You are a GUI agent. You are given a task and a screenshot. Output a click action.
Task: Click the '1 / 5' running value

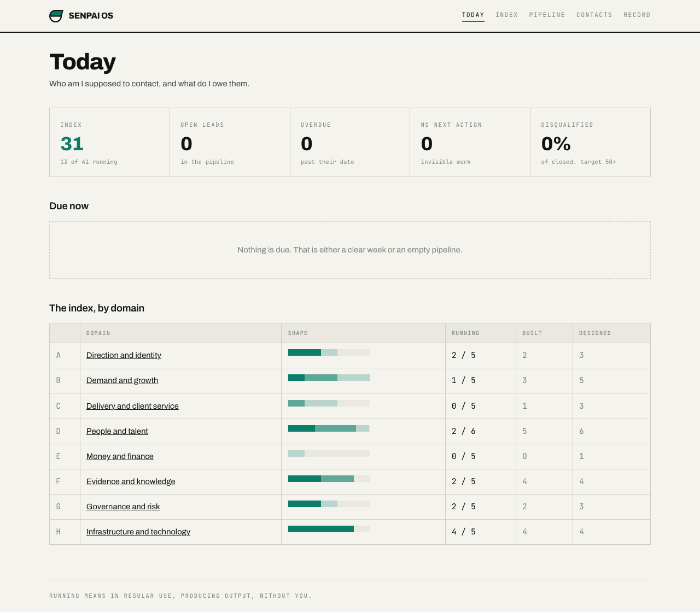pyautogui.click(x=464, y=380)
